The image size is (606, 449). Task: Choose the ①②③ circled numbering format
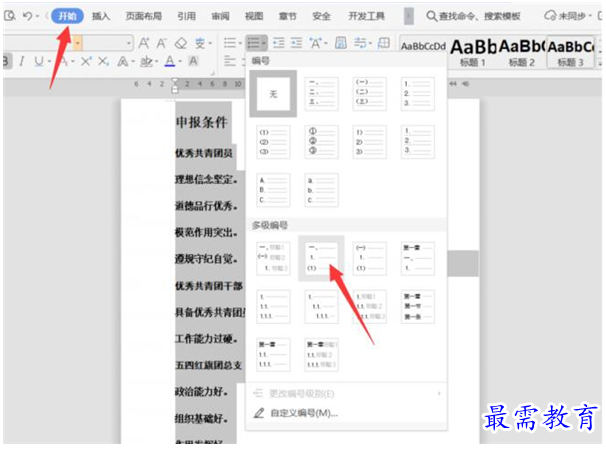coord(322,141)
